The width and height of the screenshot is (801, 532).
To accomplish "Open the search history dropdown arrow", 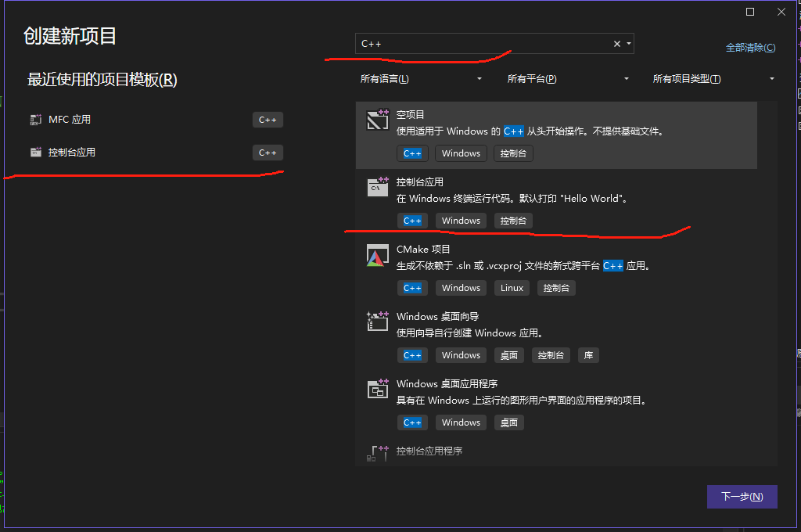I will tap(629, 44).
